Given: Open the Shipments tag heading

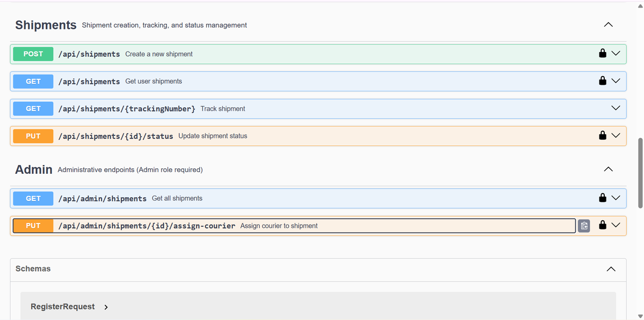Looking at the screenshot, I should click(x=46, y=25).
